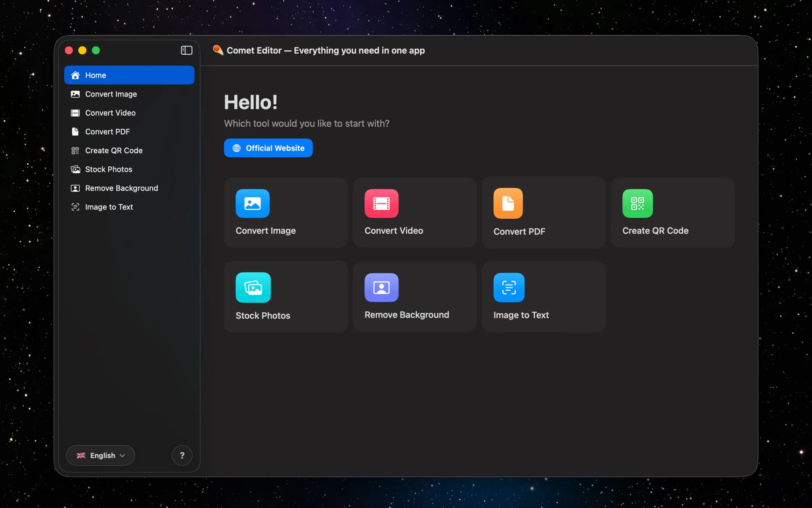Click the Convert Image card label
812x508 pixels.
point(266,231)
